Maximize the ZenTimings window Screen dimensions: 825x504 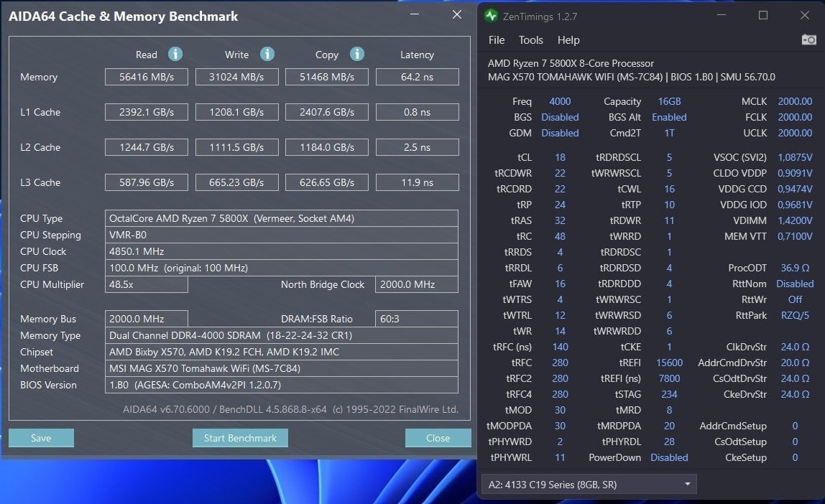click(763, 16)
